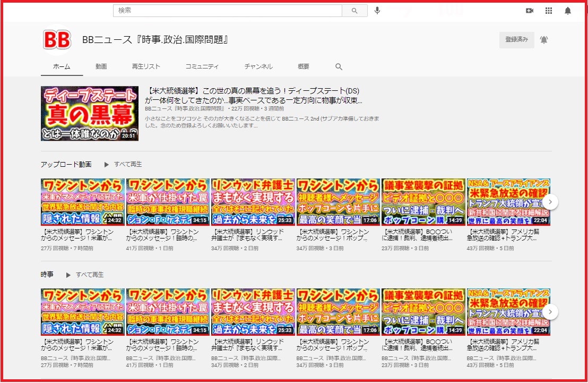Open 22:04 米緊急放送 thumbnail in 時事 row
This screenshot has width=588, height=383.
(x=508, y=312)
